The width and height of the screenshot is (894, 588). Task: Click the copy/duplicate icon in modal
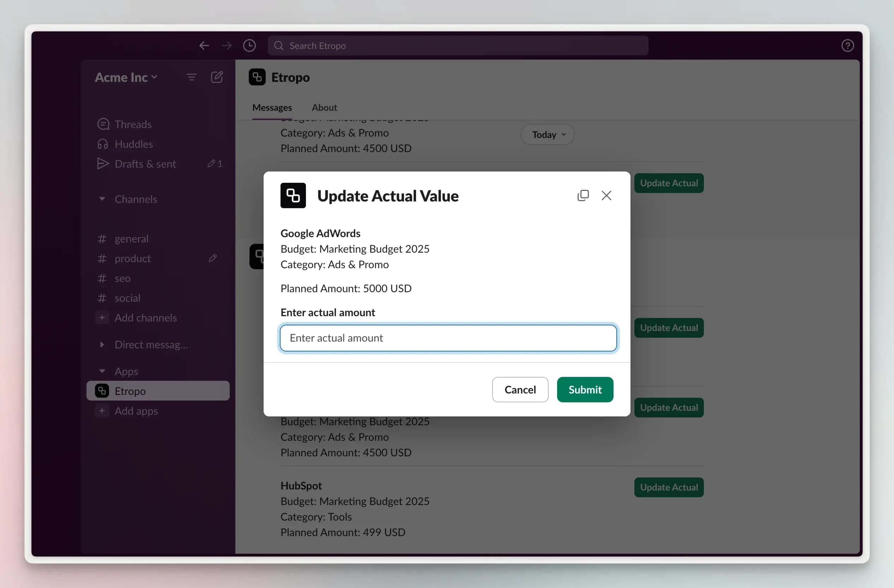[583, 195]
